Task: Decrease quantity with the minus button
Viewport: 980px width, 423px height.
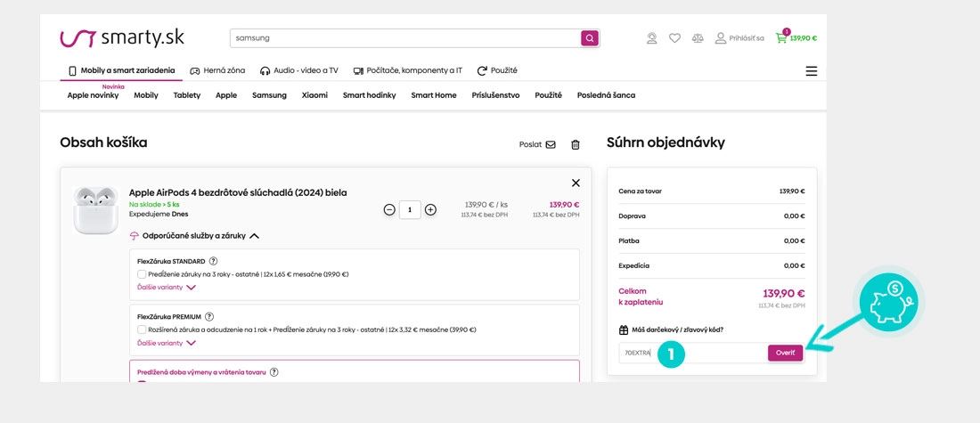Action: (389, 210)
